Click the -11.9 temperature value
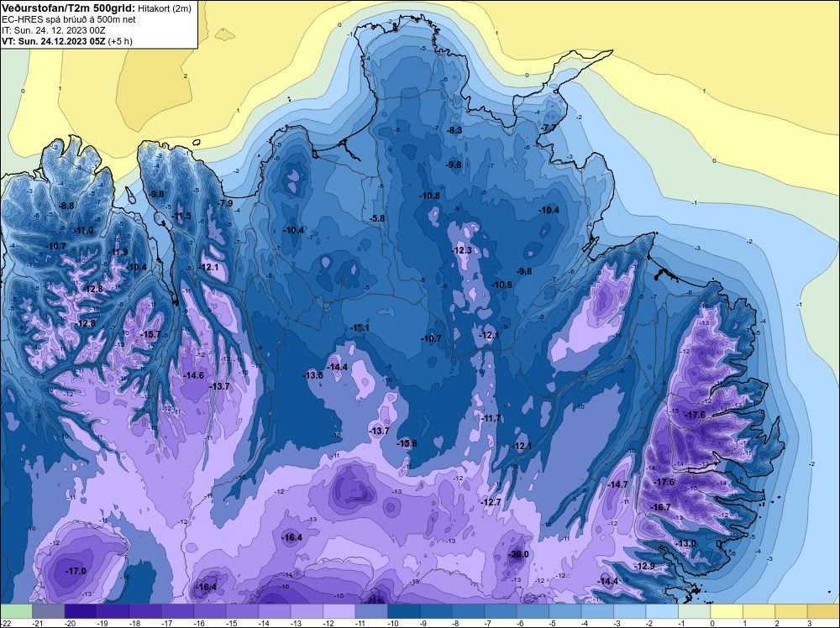Image resolution: width=840 pixels, height=628 pixels. pyautogui.click(x=118, y=252)
